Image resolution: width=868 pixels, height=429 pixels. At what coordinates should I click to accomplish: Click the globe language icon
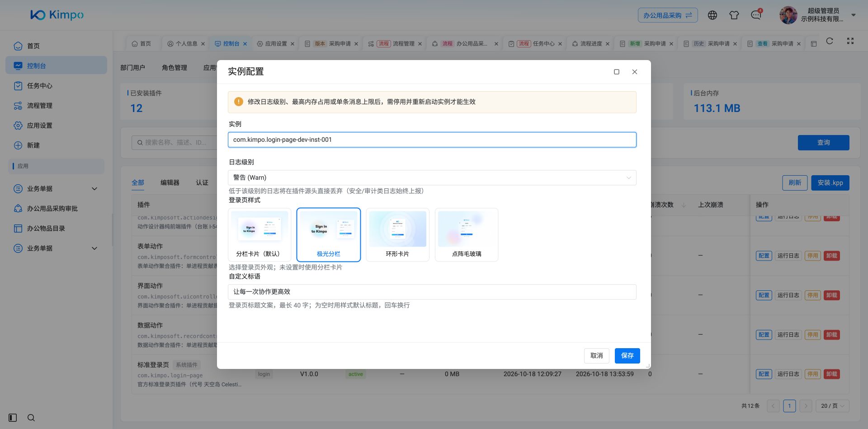[712, 15]
